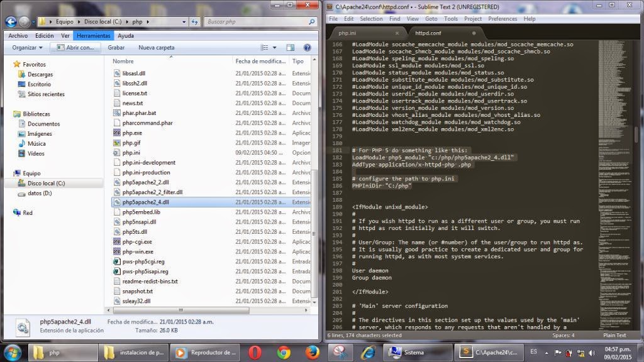Open the Organizar dropdown menu
This screenshot has width=644, height=362.
28,48
